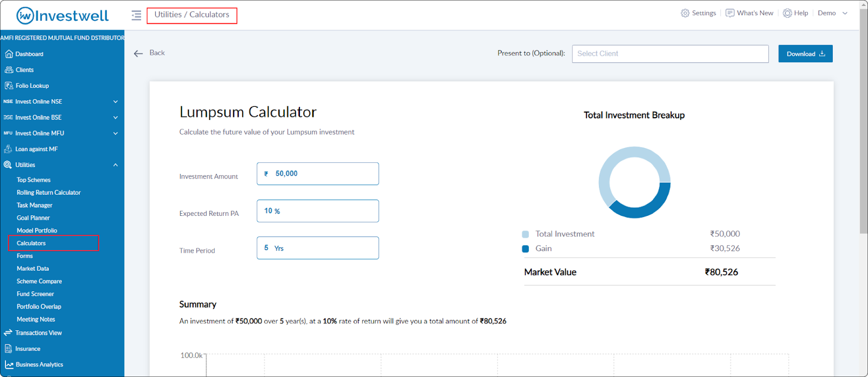Click the Back link
868x377 pixels.
(157, 53)
